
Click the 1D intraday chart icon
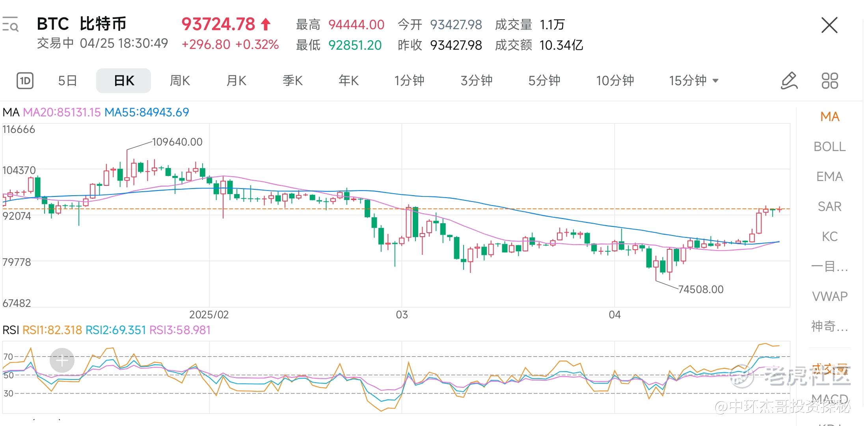click(25, 81)
